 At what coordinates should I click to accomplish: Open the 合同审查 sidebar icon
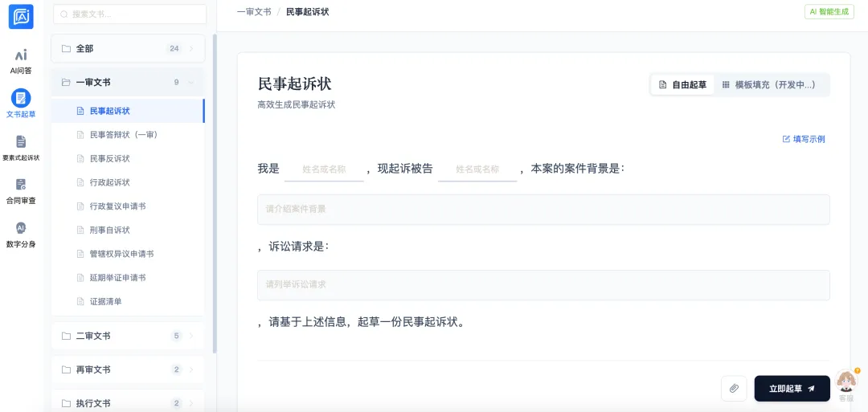[21, 190]
